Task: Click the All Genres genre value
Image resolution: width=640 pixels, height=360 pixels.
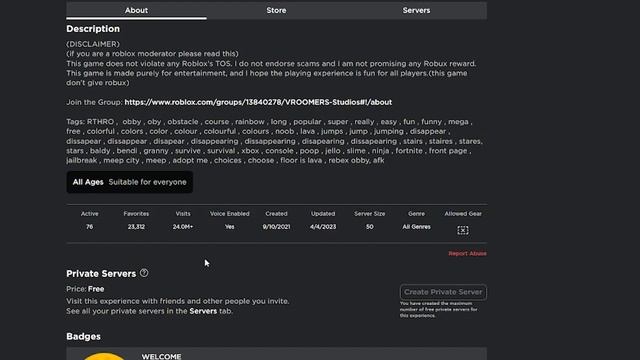Action: pyautogui.click(x=416, y=227)
